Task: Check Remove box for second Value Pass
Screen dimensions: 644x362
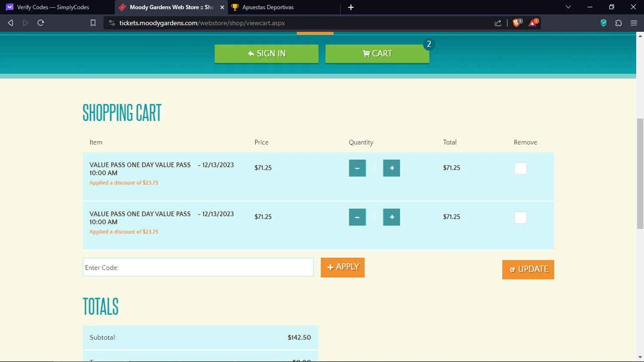Action: point(520,217)
